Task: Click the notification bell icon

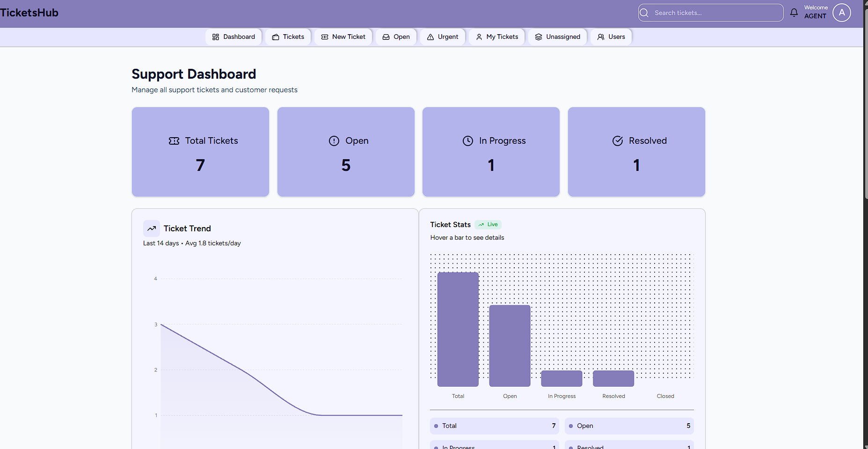Action: [794, 12]
